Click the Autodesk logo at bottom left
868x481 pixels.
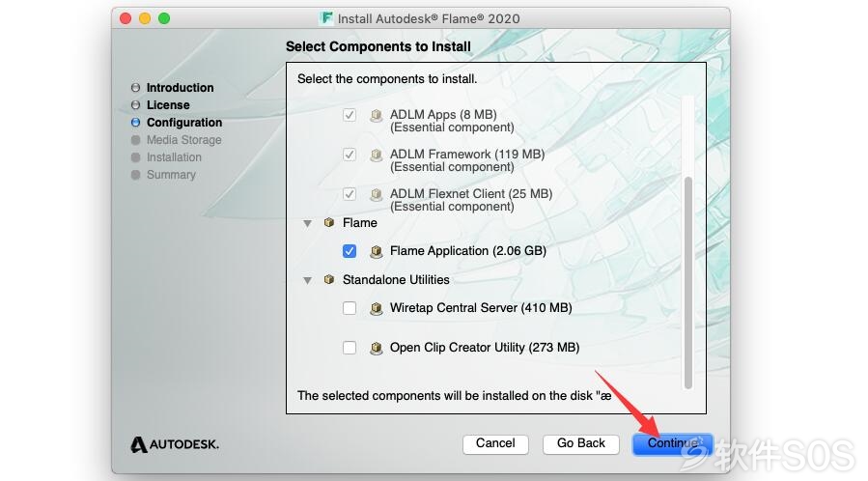click(x=175, y=444)
